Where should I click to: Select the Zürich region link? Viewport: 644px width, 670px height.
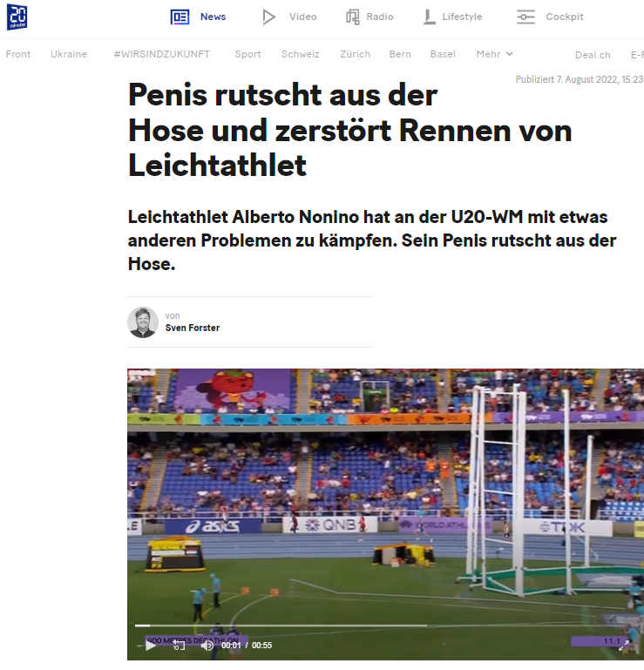[356, 54]
